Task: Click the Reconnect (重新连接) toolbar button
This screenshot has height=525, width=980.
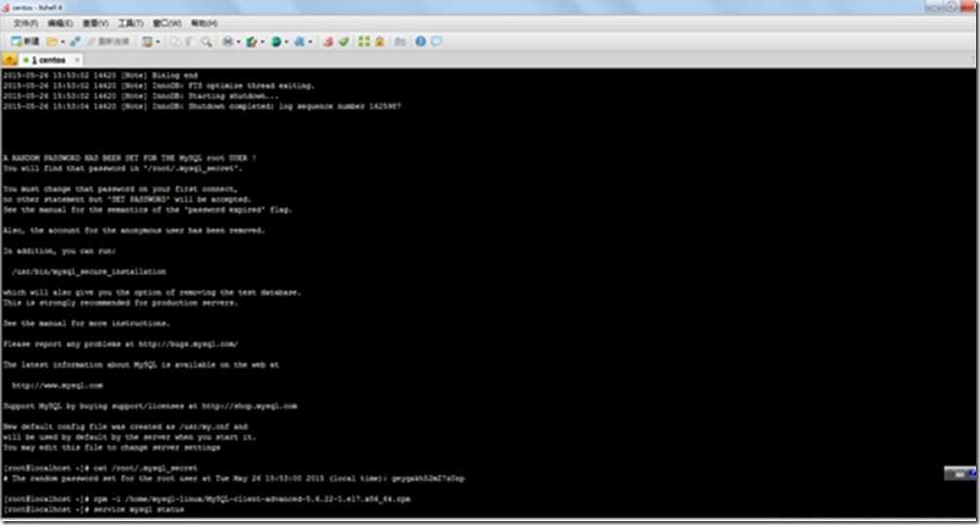Action: [107, 41]
